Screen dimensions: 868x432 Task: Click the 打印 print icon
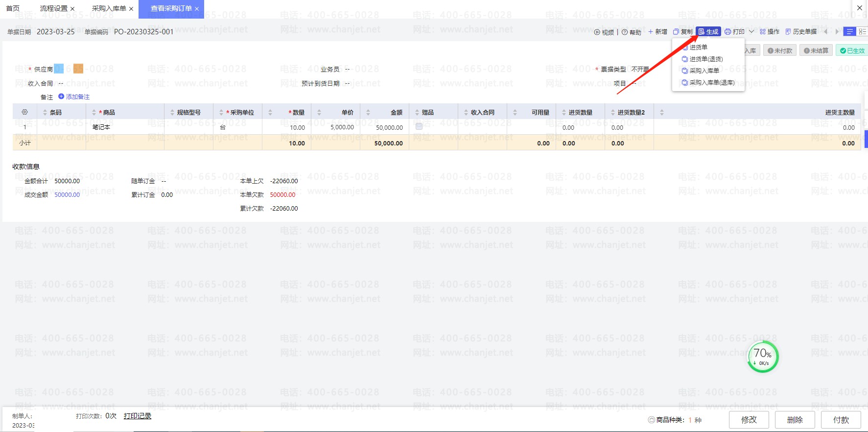(728, 32)
